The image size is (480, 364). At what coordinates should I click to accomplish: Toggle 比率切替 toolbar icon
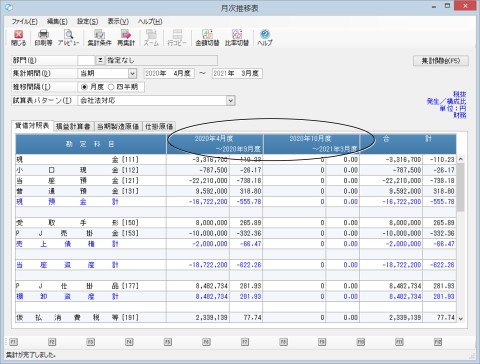(x=237, y=38)
